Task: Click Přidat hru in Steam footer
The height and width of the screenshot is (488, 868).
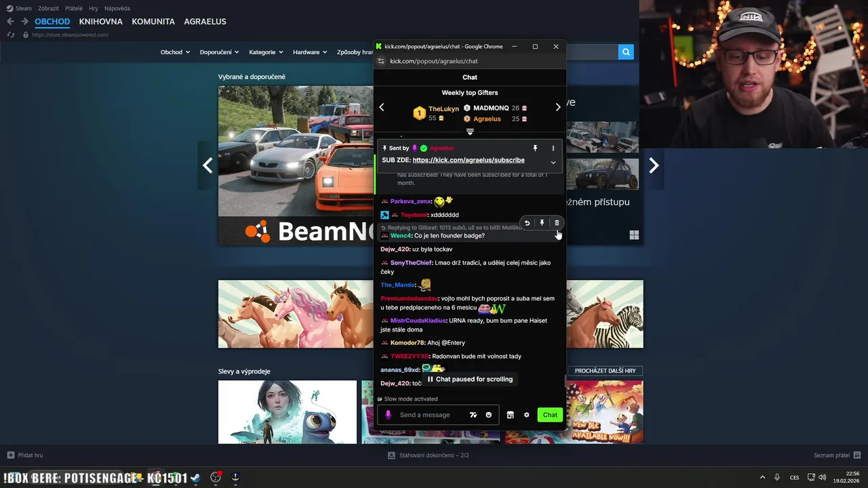Action: coord(24,455)
